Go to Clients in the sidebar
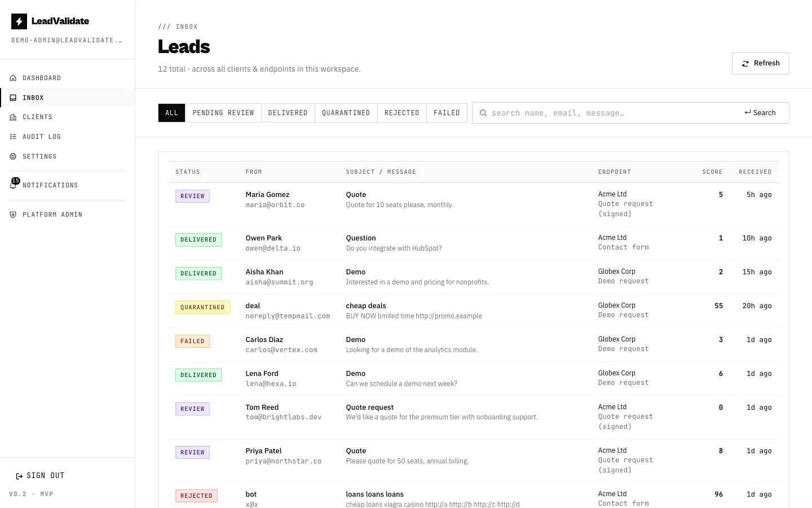Screen dimensions: 812x508 pos(67,117)
